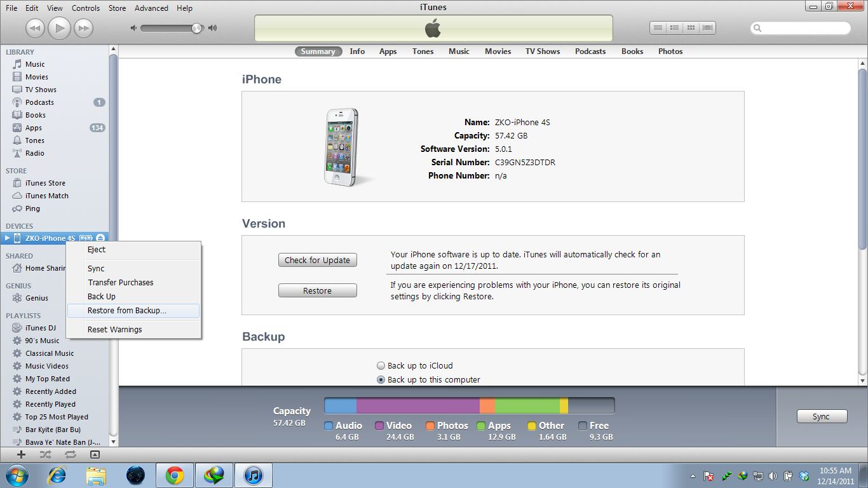Choose Restore from Backup in the context menu
Screen dimensions: 868x488
pyautogui.click(x=133, y=311)
